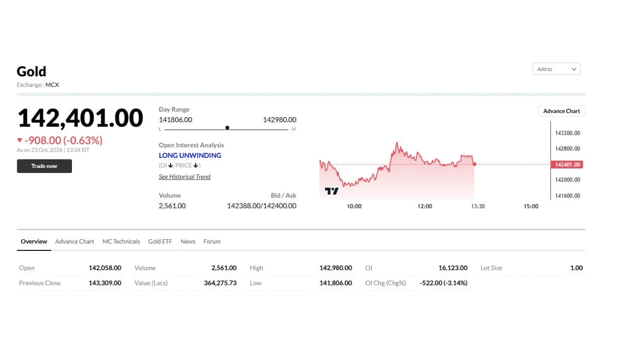Click the Advance Chart button above the chart
This screenshot has height=362, width=644.
point(561,111)
